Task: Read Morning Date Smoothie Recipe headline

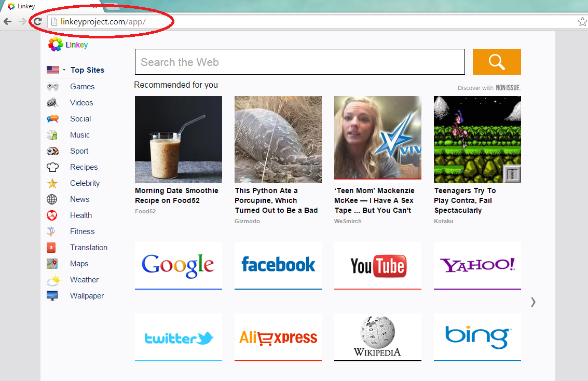Action: pyautogui.click(x=176, y=195)
